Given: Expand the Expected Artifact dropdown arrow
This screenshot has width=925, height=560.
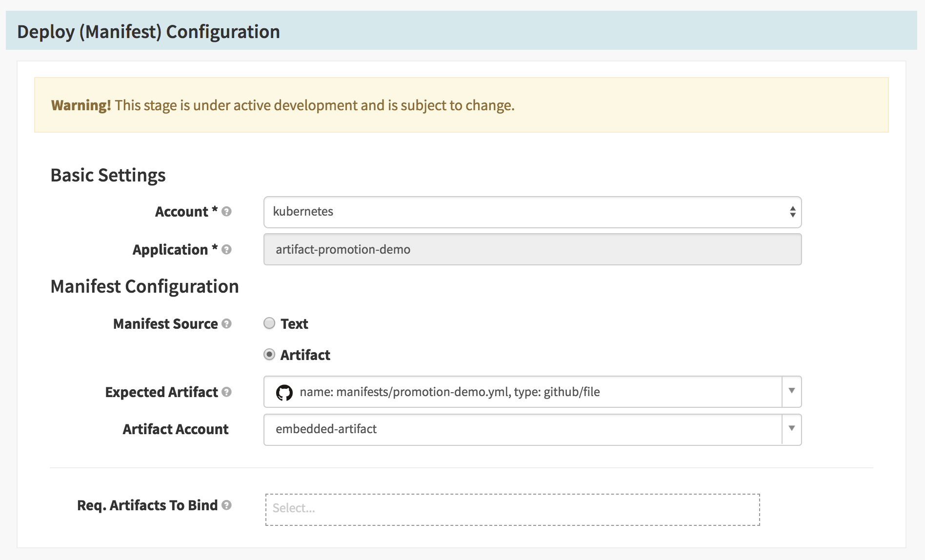Looking at the screenshot, I should coord(791,391).
